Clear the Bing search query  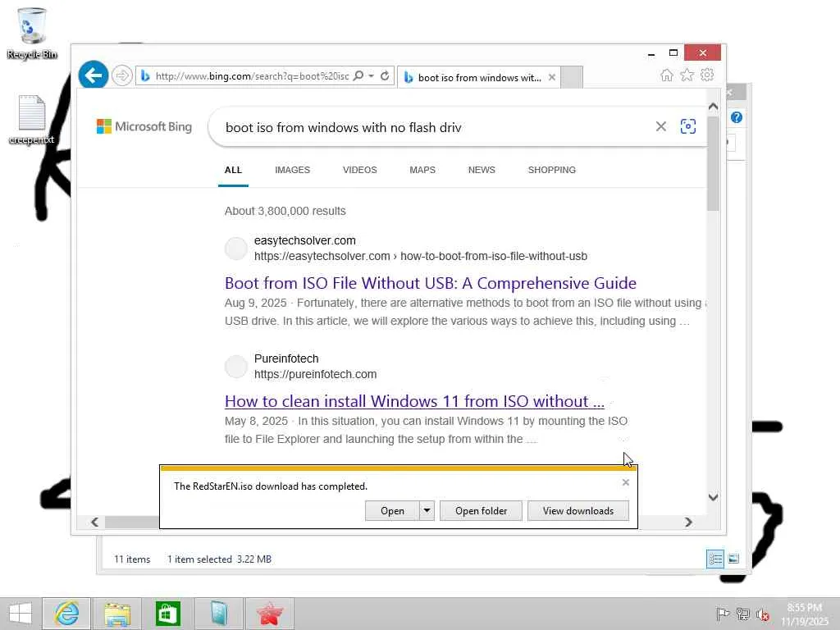coord(661,126)
